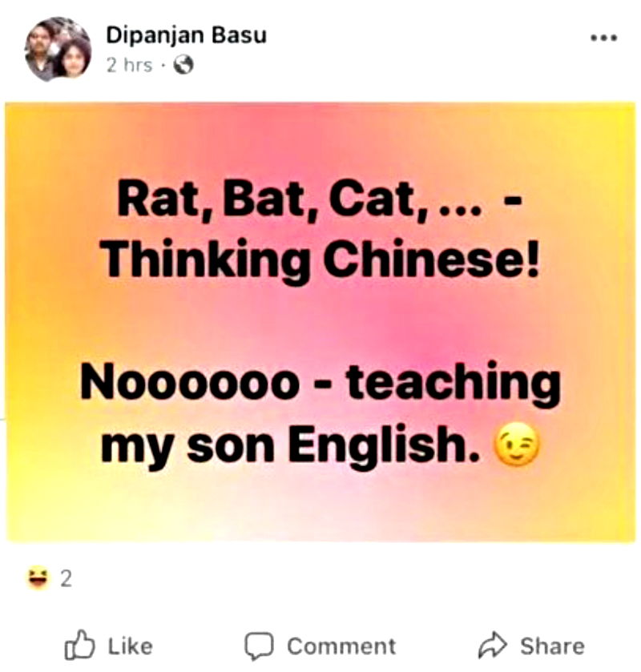641x672 pixels.
Task: Open the 2 hrs timestamp link
Action: click(x=129, y=65)
